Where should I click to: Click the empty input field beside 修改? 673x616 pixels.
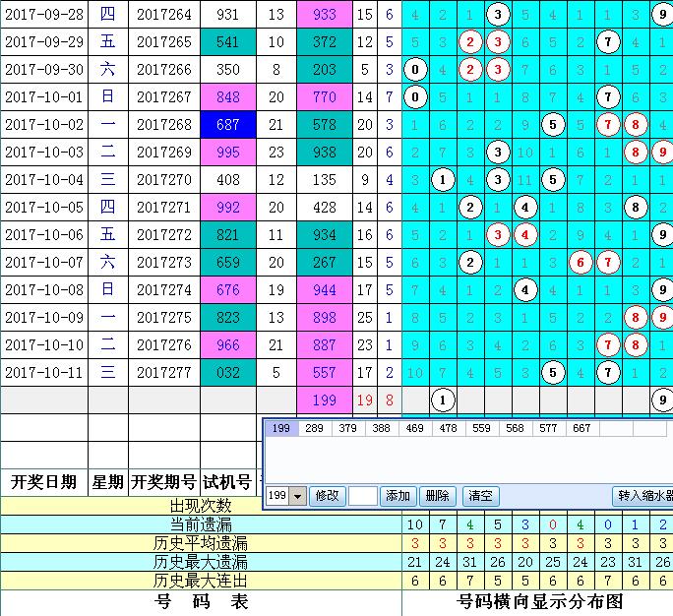point(362,497)
